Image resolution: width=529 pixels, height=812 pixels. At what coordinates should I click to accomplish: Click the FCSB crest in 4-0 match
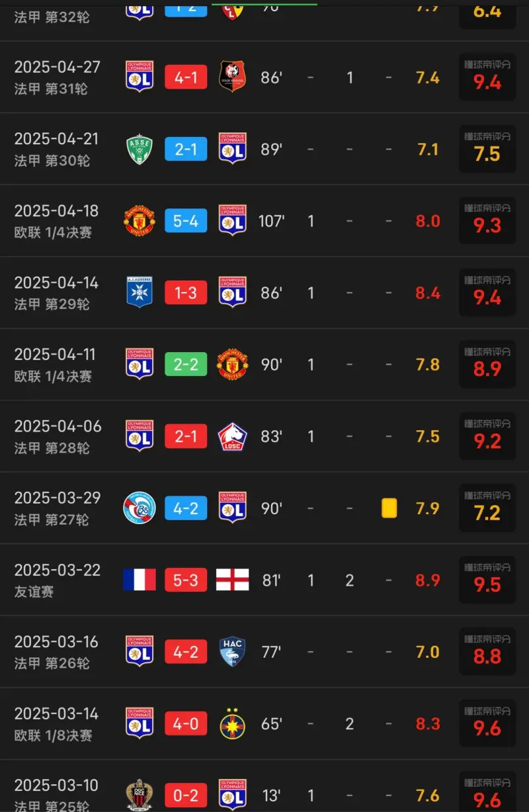coord(232,723)
